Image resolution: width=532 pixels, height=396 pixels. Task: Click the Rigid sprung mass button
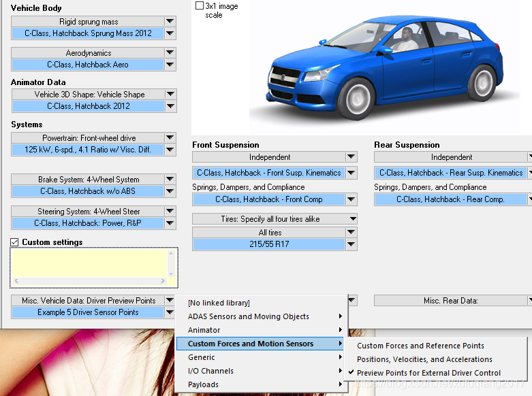89,21
